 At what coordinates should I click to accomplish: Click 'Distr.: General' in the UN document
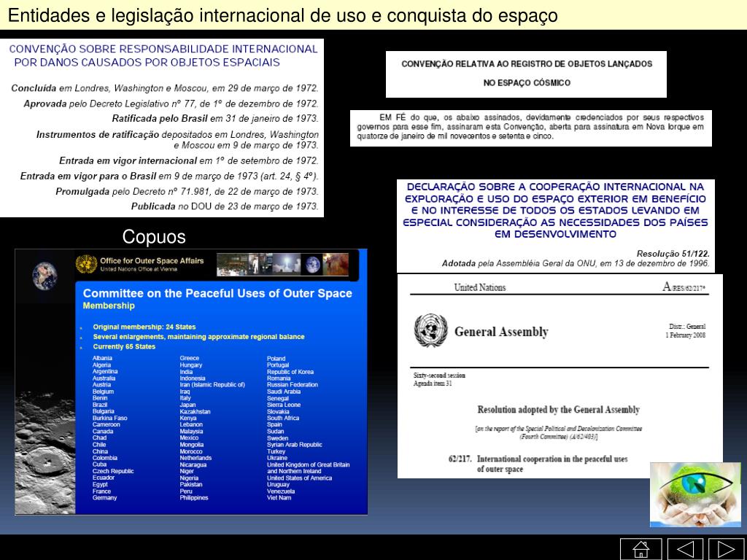tap(687, 326)
